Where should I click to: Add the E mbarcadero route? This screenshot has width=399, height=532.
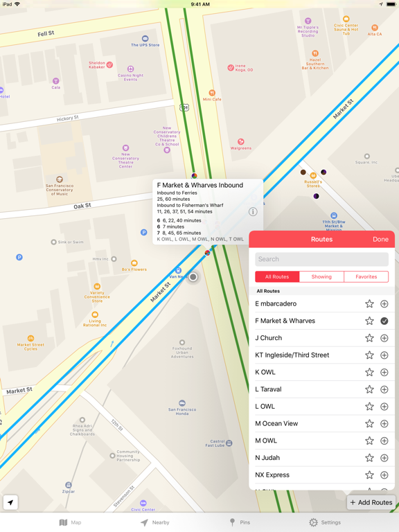tap(384, 303)
